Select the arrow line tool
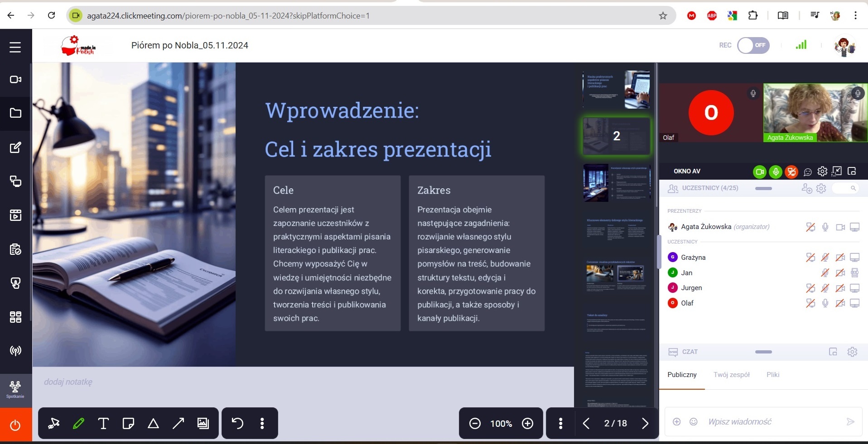The image size is (868, 444). (x=178, y=424)
